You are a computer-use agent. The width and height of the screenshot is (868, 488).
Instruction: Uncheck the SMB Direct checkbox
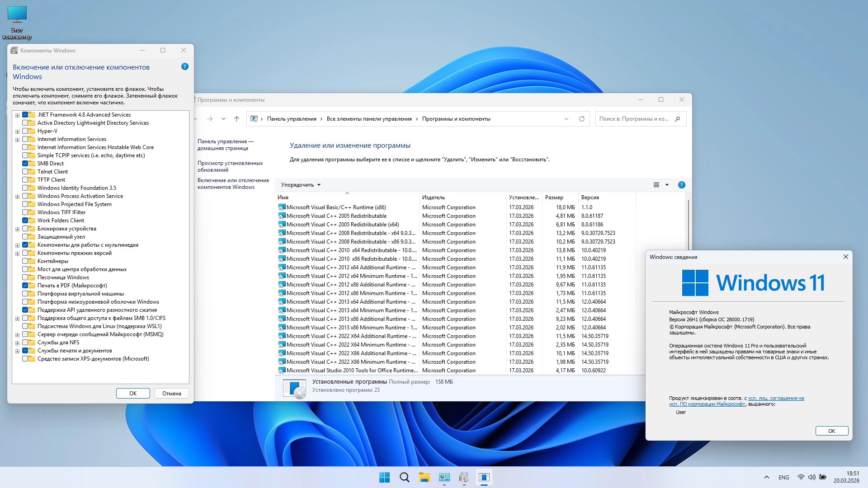pos(25,164)
